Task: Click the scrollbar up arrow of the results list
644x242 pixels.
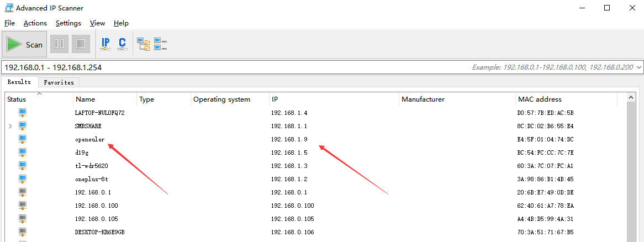Action: [632, 97]
